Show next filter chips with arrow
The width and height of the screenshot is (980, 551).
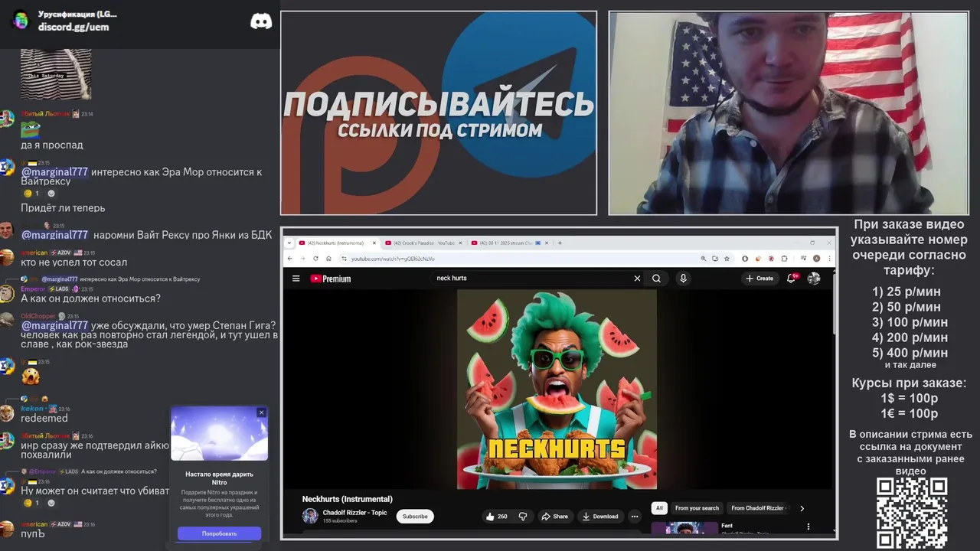(x=802, y=508)
